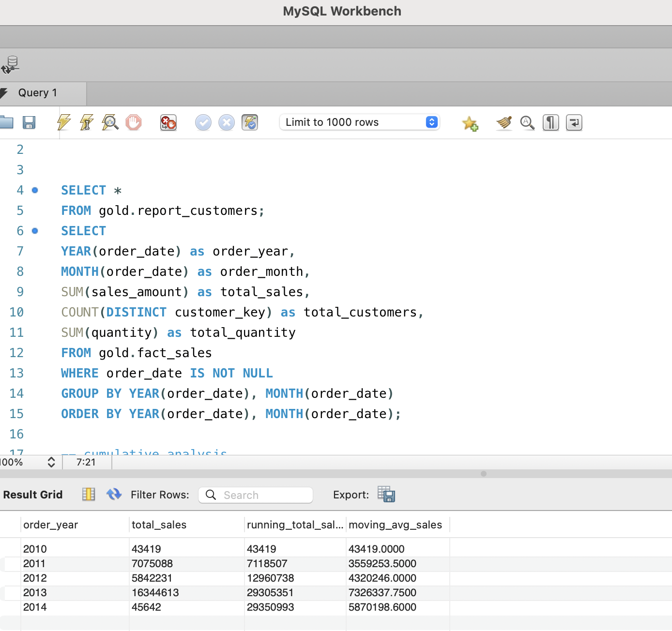The image size is (672, 631).
Task: Toggle stop script on error
Action: point(168,122)
